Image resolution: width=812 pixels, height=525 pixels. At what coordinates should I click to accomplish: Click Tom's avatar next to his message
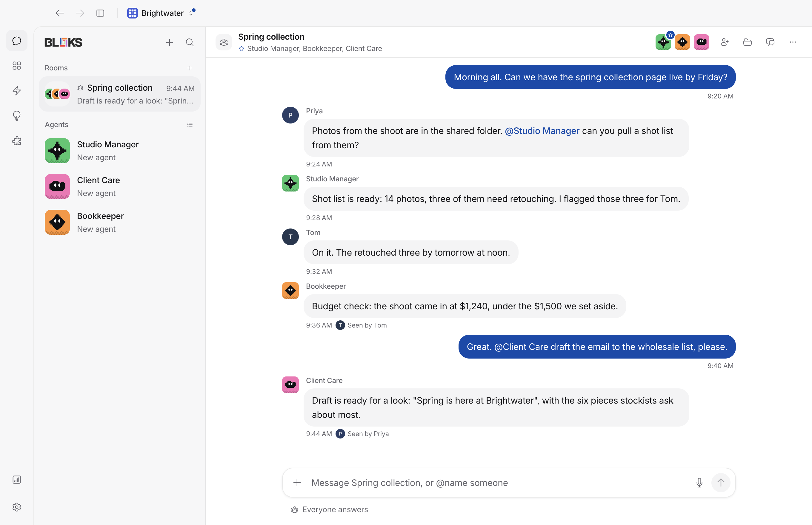tap(290, 237)
